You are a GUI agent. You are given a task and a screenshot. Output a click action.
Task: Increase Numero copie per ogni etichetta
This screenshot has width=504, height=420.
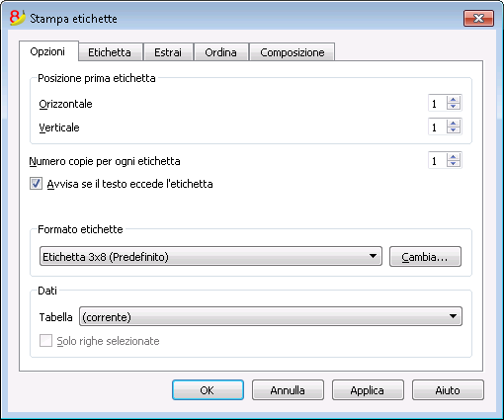pyautogui.click(x=454, y=157)
